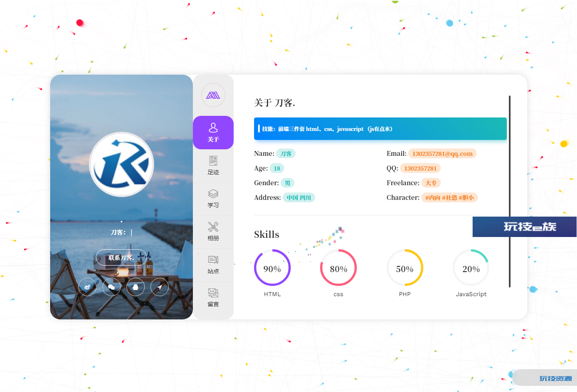Click the blue skills announcement banner
Screen dimensions: 577x392
380,129
